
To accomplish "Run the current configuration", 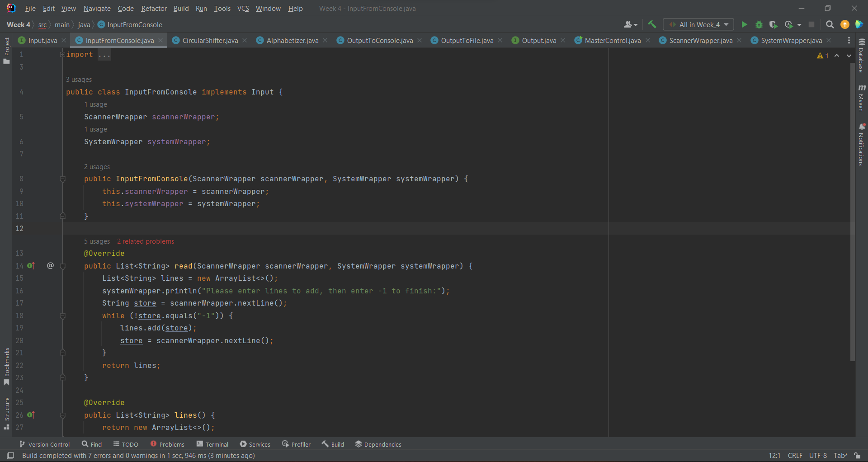I will tap(744, 24).
